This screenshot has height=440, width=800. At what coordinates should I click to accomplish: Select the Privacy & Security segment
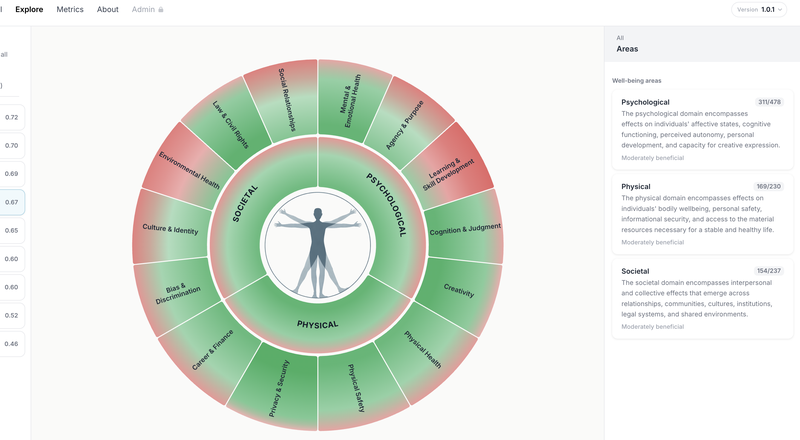click(278, 389)
